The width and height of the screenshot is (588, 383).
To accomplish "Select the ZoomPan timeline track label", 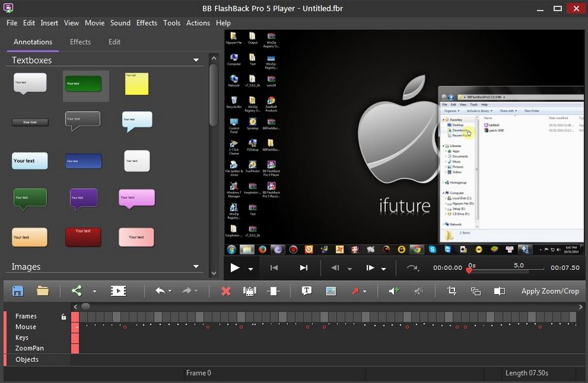I will tap(29, 348).
